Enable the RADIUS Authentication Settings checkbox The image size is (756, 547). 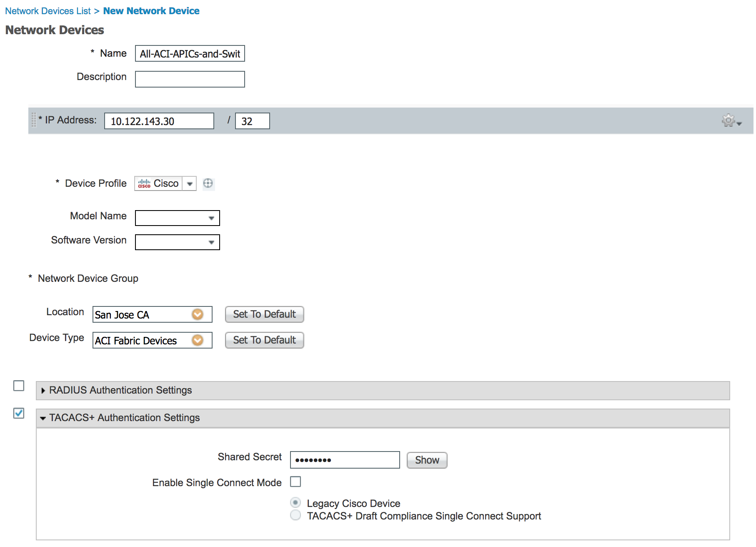tap(19, 386)
